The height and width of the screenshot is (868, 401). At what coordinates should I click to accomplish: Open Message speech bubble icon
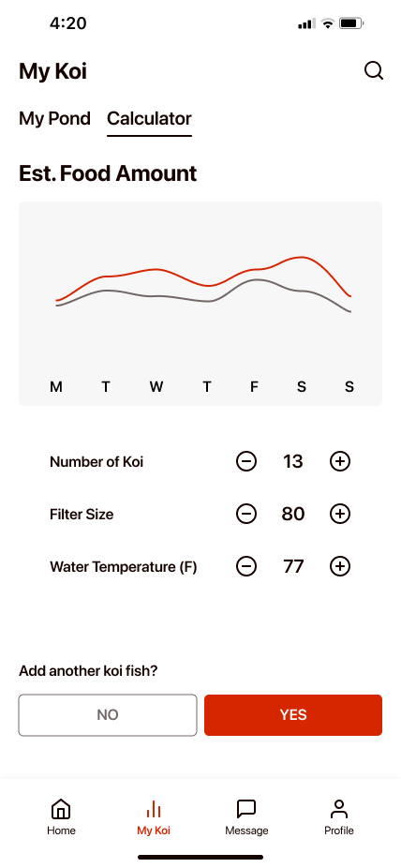point(246,809)
